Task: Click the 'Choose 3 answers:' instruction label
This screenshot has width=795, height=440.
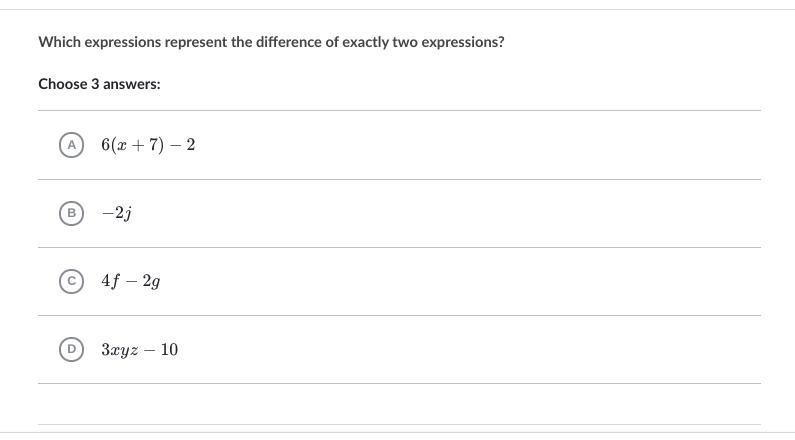Action: pos(99,84)
